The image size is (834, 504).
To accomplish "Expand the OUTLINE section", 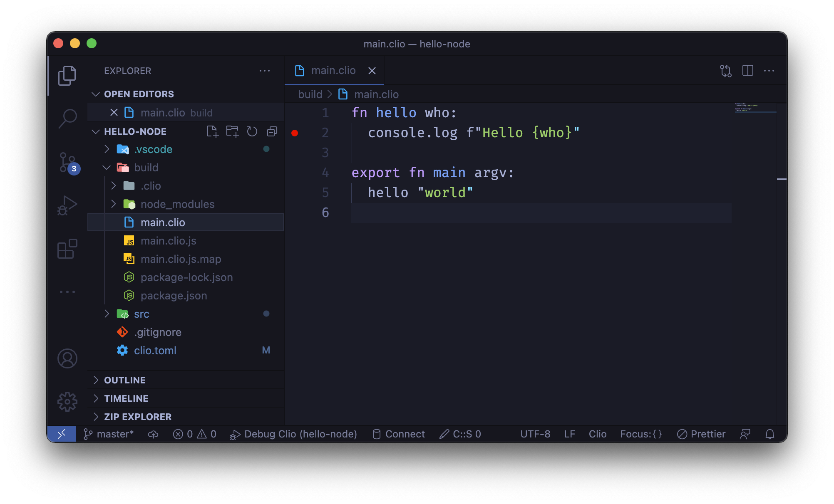I will click(186, 380).
